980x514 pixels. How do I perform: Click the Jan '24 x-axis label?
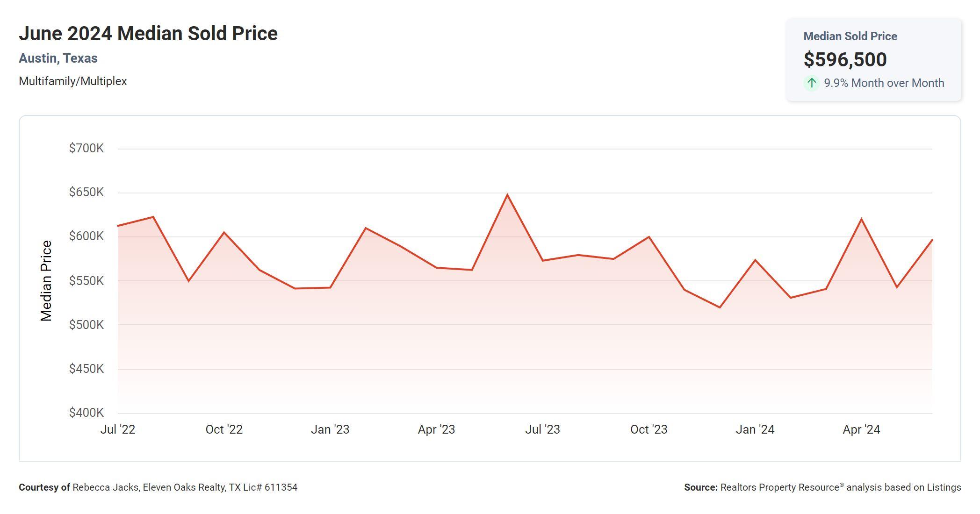click(755, 429)
